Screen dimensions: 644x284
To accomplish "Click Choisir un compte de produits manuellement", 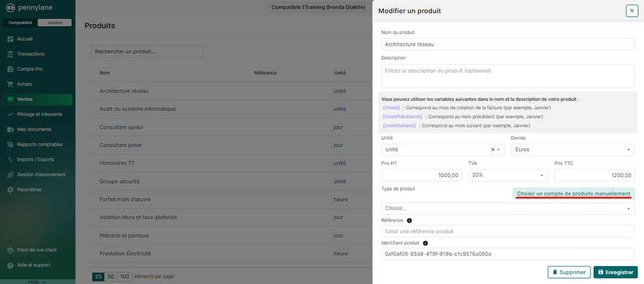I will tap(573, 193).
